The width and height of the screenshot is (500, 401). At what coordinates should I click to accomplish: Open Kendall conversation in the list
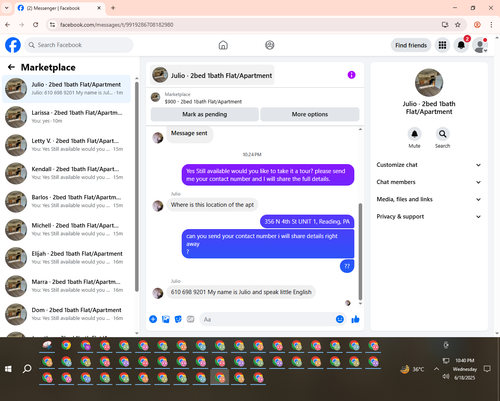point(66,173)
